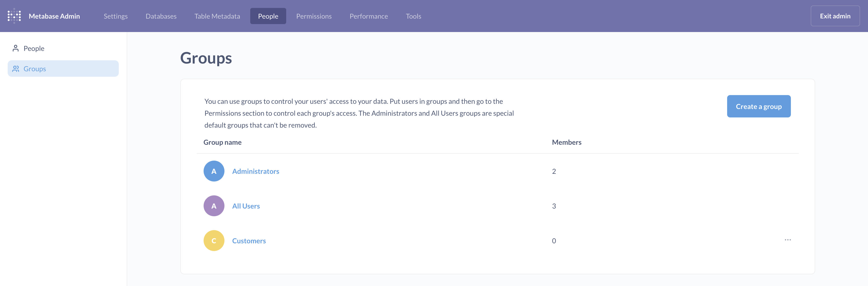Click the purple A avatar for All Users
Viewport: 868px width, 286px height.
pos(214,206)
